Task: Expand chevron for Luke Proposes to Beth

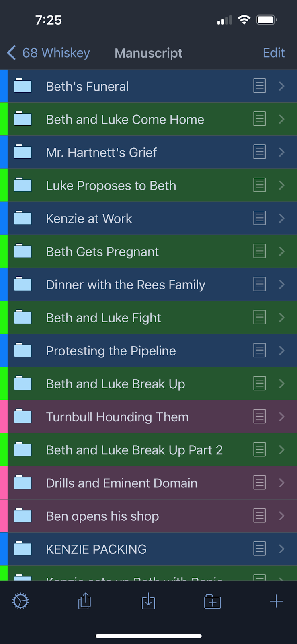Action: pos(281,185)
